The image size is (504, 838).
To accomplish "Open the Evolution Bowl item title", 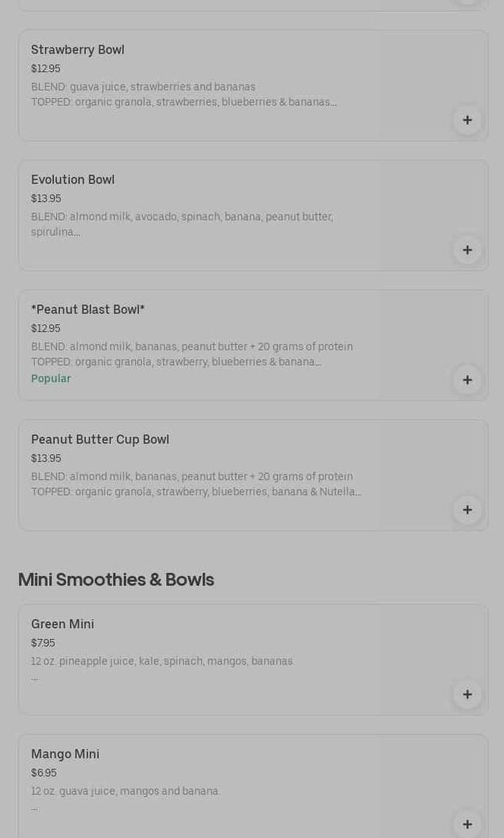I will click(x=73, y=179).
